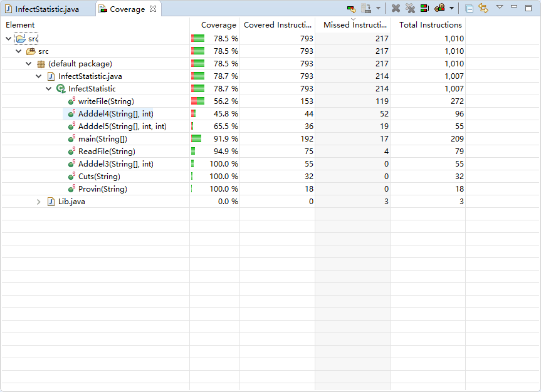
Task: Click the Merge Sessions icon
Action: pyautogui.click(x=424, y=8)
